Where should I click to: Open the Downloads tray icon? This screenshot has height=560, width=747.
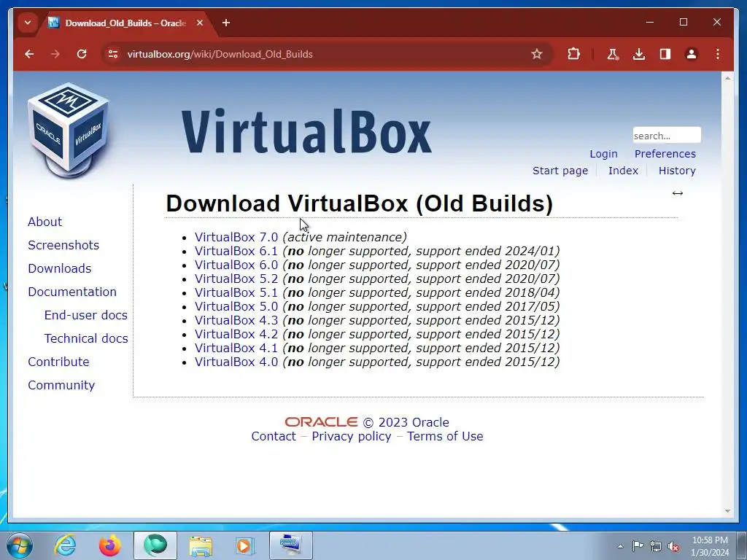639,54
